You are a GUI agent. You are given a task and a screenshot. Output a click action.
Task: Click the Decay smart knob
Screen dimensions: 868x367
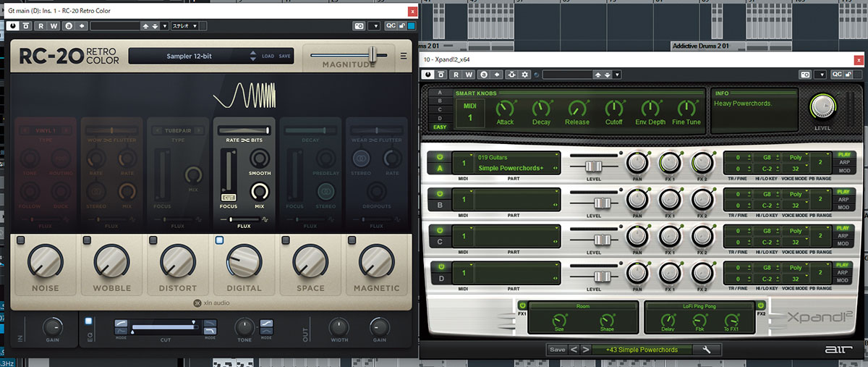pos(541,109)
